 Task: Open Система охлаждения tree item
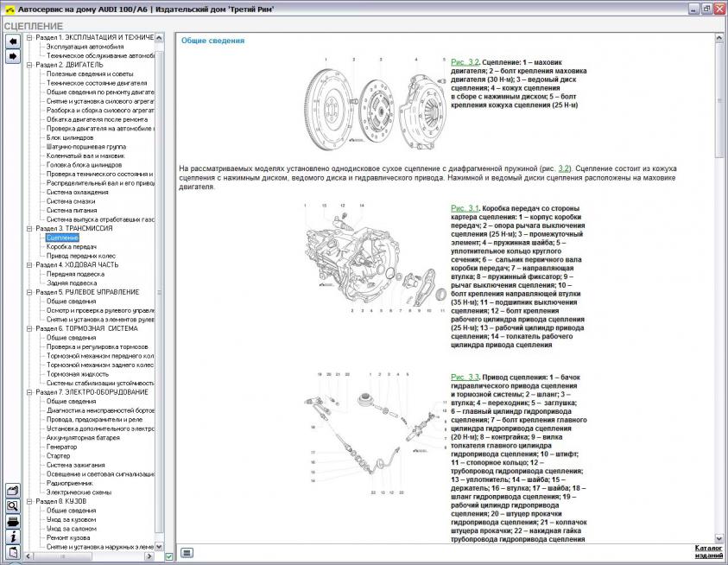77,193
